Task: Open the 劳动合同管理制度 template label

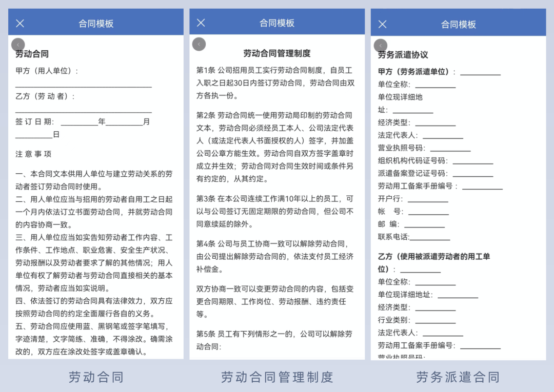Action: [x=276, y=378]
